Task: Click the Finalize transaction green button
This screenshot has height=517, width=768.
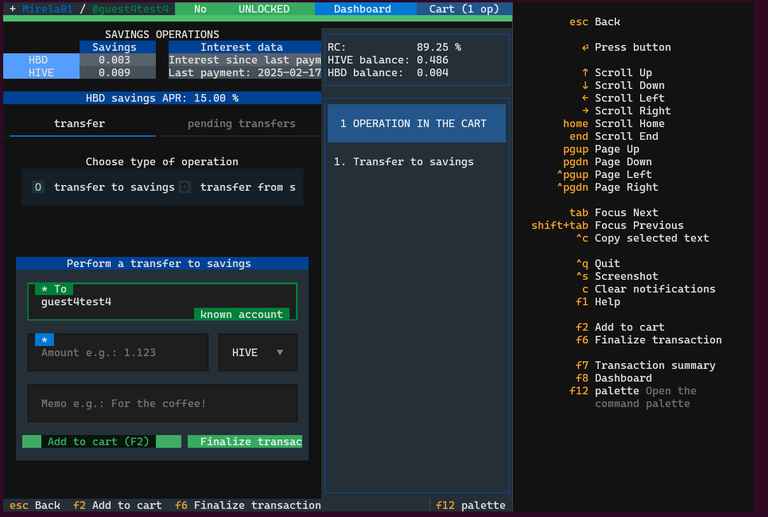Action: (x=245, y=442)
